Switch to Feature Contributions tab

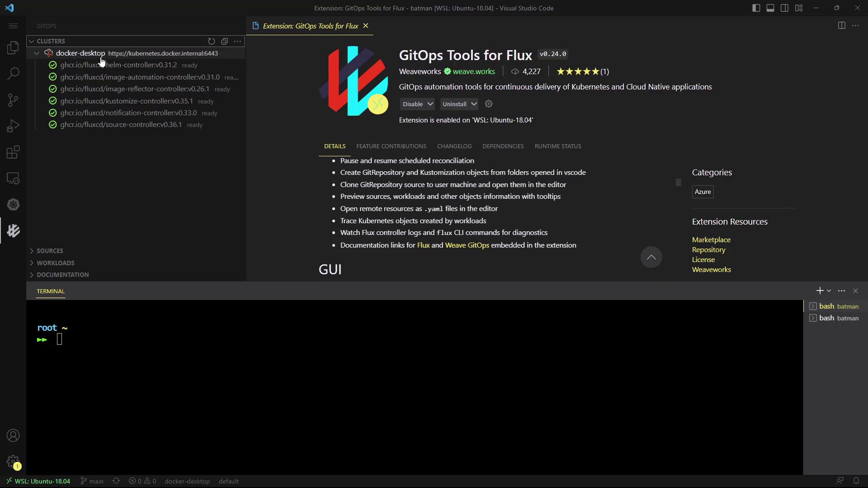(391, 146)
